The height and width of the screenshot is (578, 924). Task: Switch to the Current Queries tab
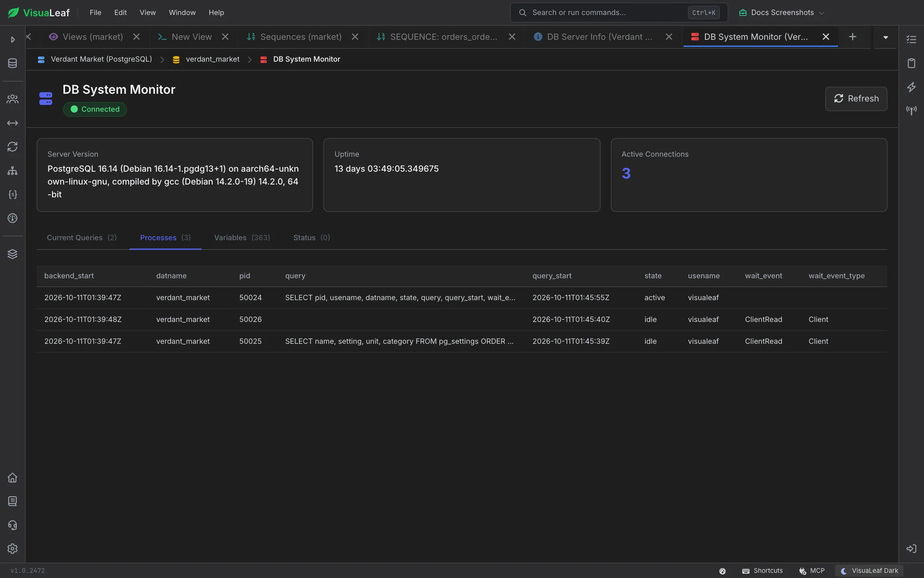click(82, 238)
